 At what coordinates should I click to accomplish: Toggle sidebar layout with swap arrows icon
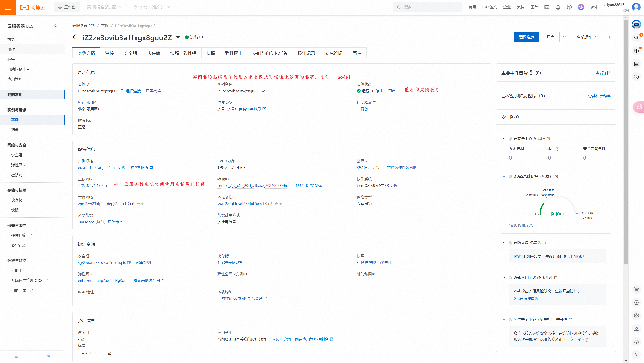[16, 357]
